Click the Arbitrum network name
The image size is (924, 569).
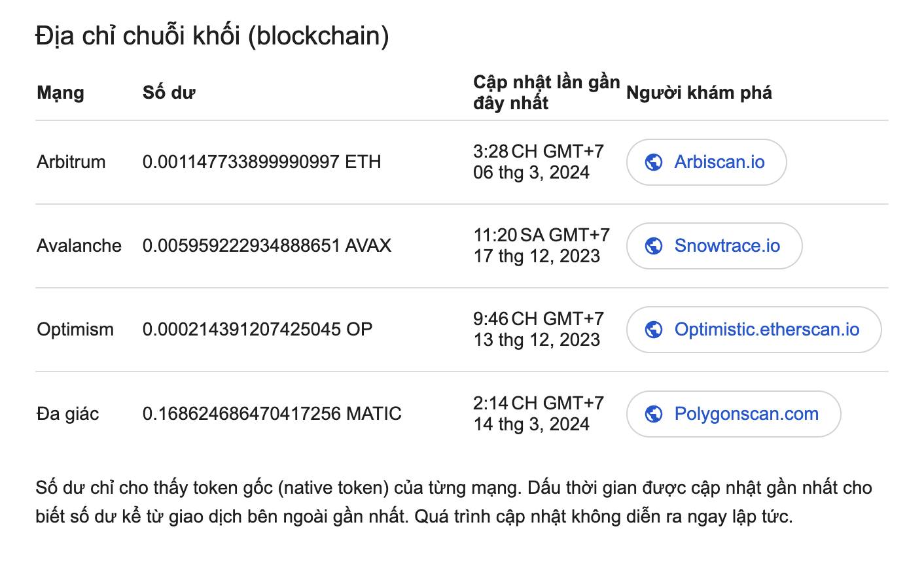click(71, 162)
